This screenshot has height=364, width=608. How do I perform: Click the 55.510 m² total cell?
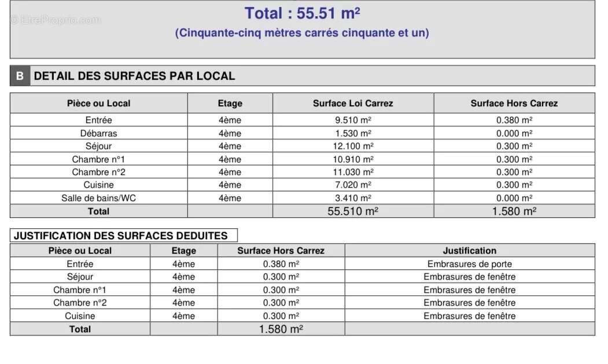pos(353,211)
